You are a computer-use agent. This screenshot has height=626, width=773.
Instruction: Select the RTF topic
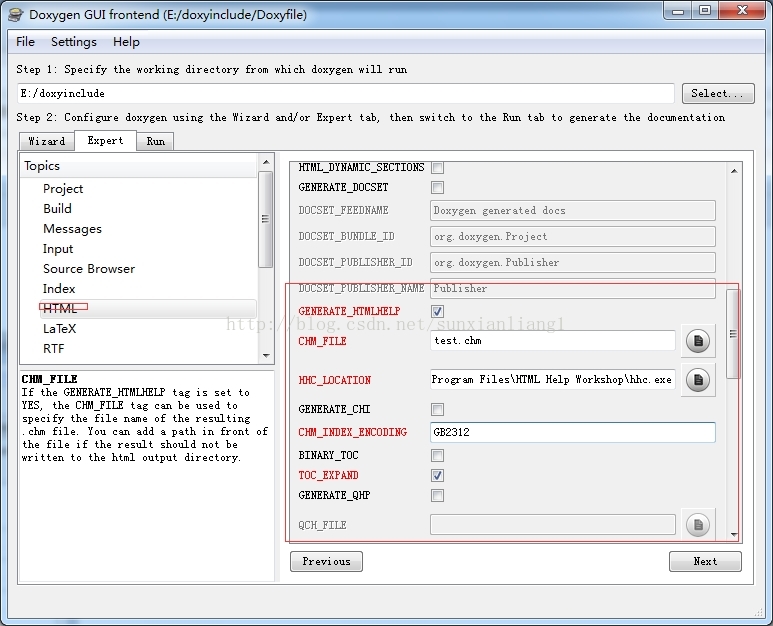click(54, 349)
